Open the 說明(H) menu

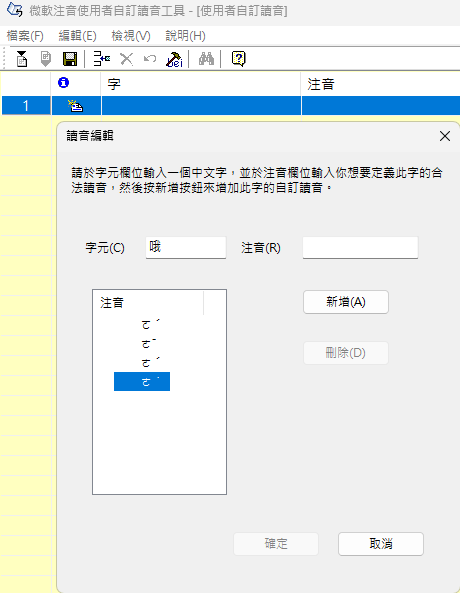click(x=185, y=36)
